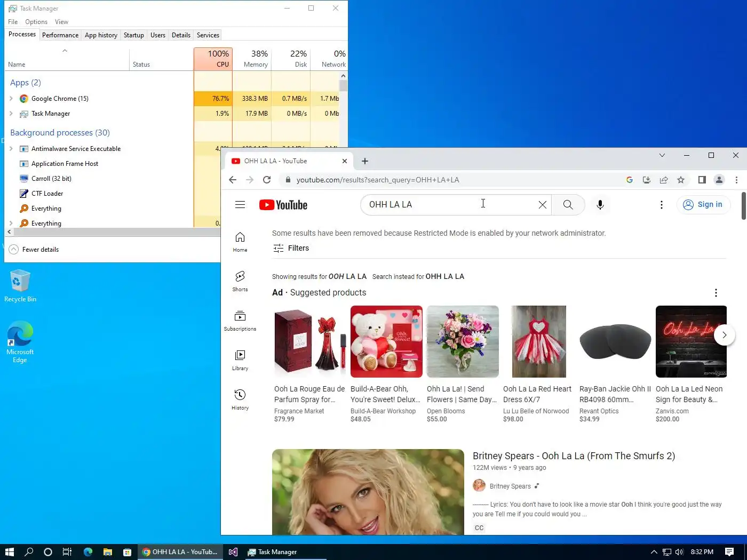This screenshot has width=747, height=560.
Task: Sort processes by CPU column
Action: pos(213,59)
